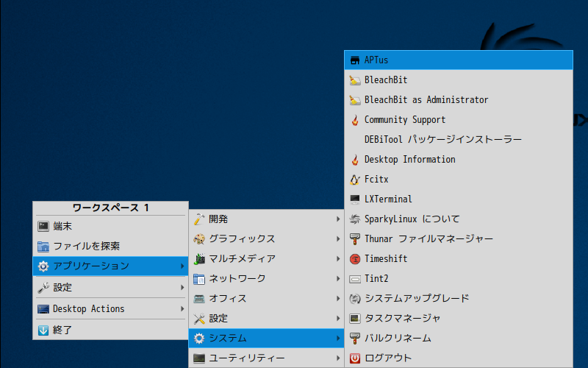The image size is (588, 368).
Task: Click the Fcitx penguin icon
Action: pos(355,180)
